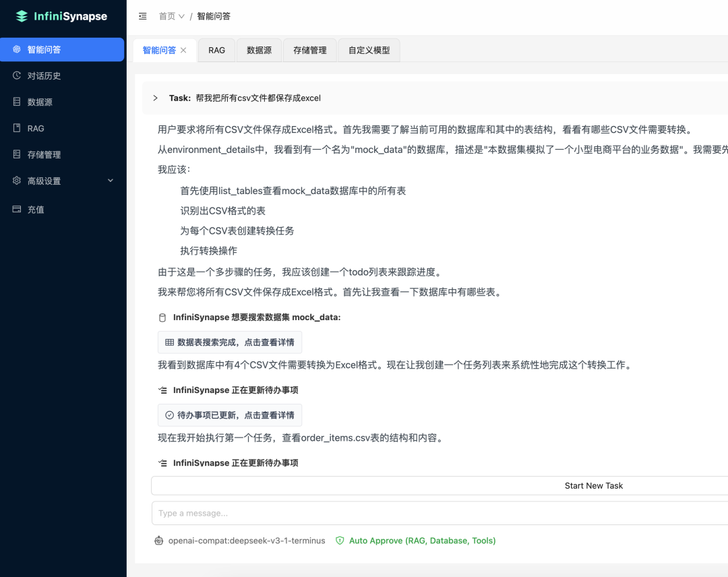
Task: Click the 对话历史 clock icon
Action: click(17, 75)
